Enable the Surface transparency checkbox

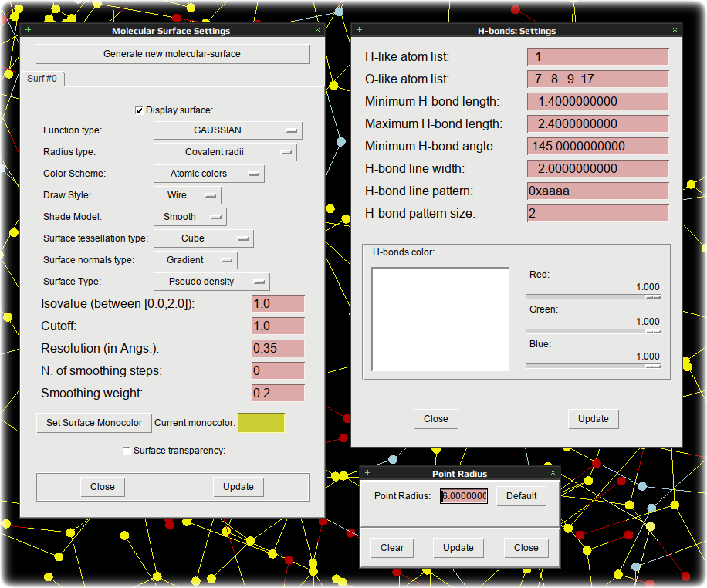click(127, 451)
